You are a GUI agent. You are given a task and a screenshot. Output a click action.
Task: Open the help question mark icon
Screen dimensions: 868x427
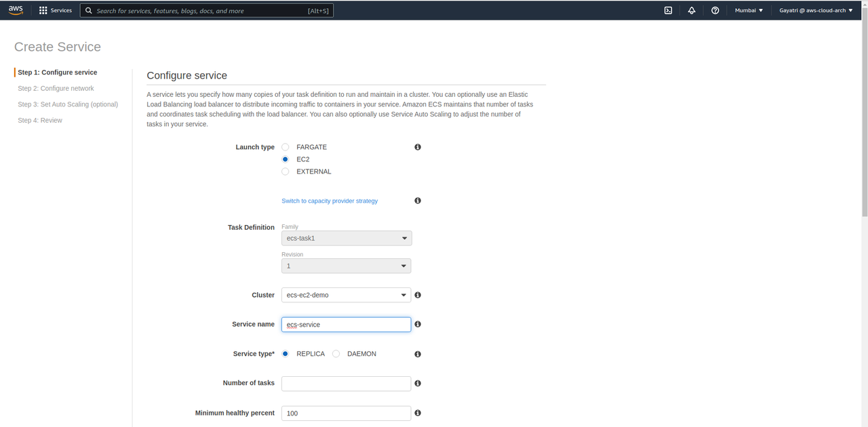point(715,10)
